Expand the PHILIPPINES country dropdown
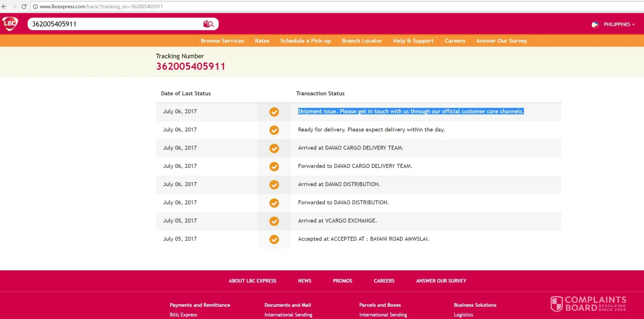The width and height of the screenshot is (644, 319). pos(619,25)
